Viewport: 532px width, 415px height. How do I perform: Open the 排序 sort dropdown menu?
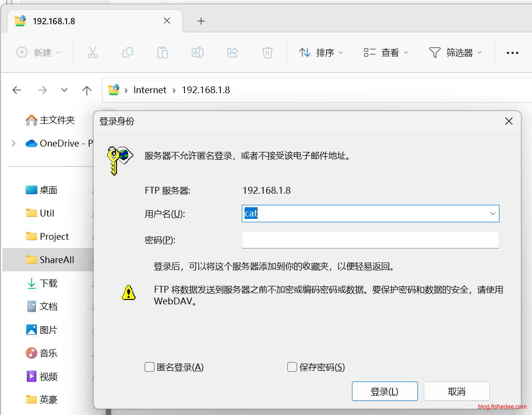tap(321, 52)
